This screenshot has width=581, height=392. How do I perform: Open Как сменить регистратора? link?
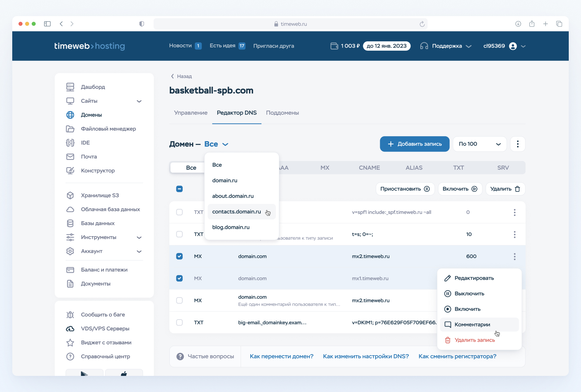[x=457, y=356]
